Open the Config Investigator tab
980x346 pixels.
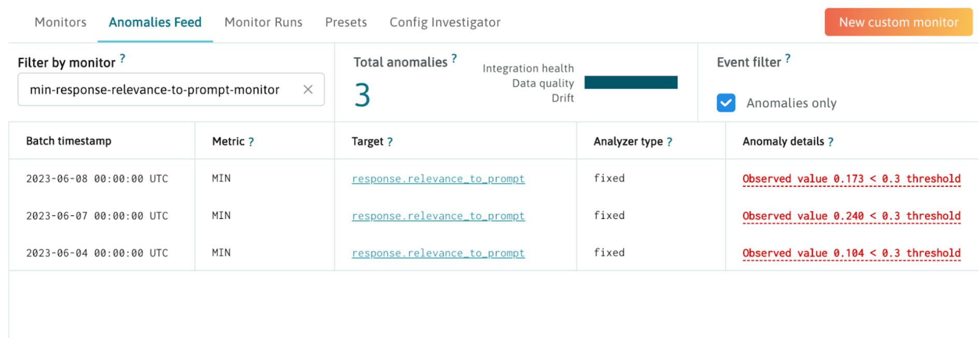[445, 22]
